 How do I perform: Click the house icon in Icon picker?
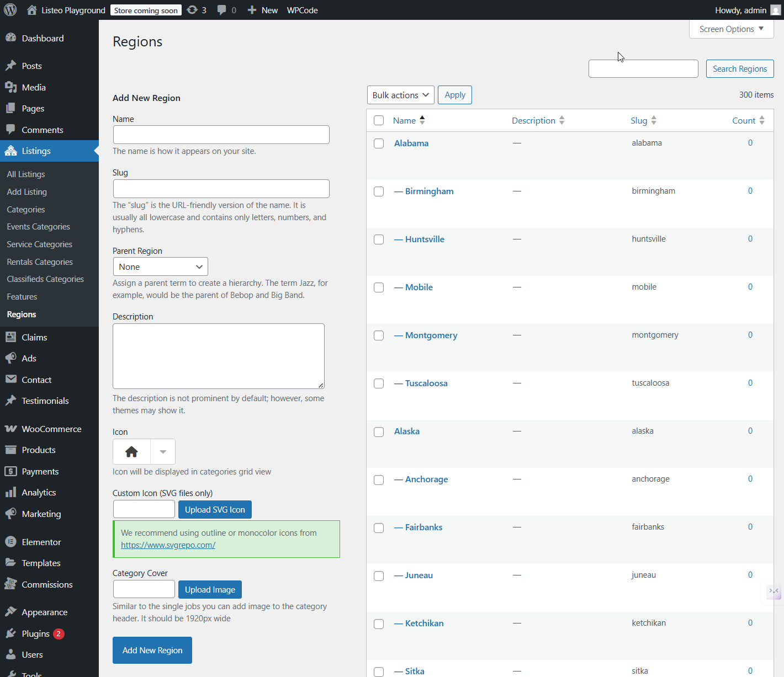[131, 452]
